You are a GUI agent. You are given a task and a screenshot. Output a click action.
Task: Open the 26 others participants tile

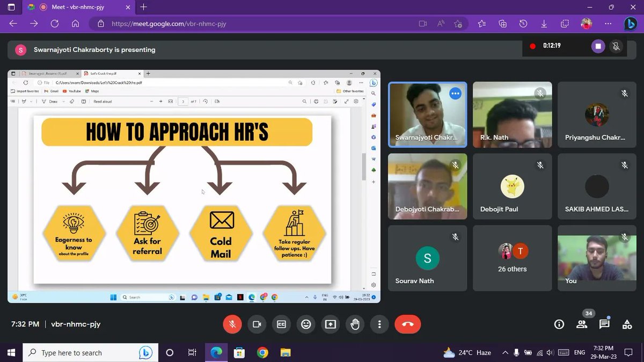513,258
